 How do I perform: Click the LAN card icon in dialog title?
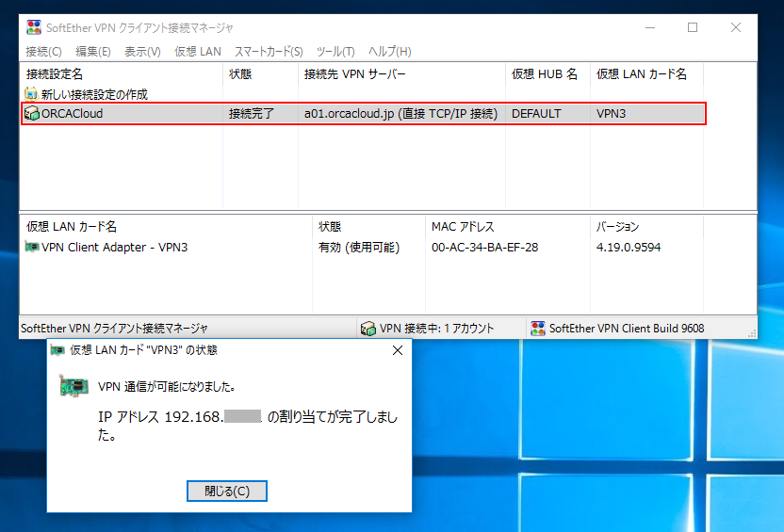(x=57, y=350)
